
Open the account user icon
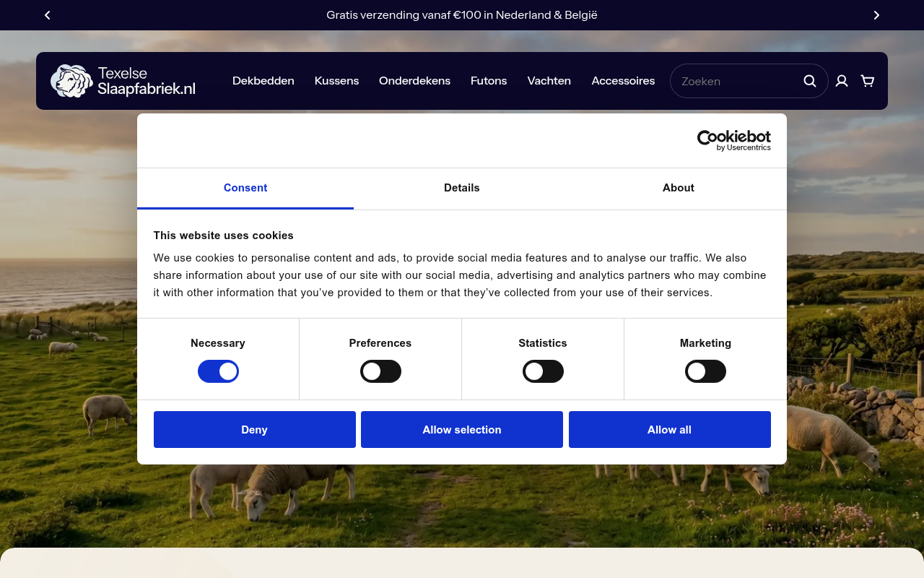pyautogui.click(x=842, y=81)
